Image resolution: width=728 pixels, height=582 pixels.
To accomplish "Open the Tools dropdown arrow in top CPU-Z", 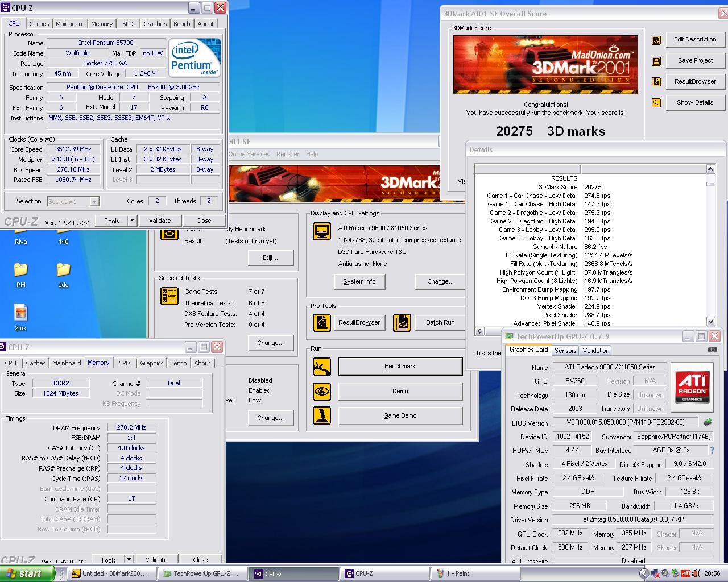I will click(x=132, y=221).
